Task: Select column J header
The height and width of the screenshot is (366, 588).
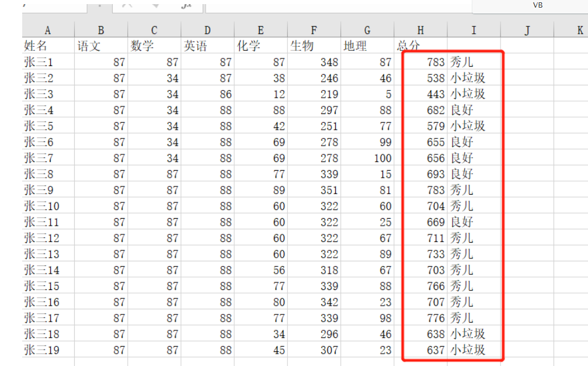Action: click(527, 30)
